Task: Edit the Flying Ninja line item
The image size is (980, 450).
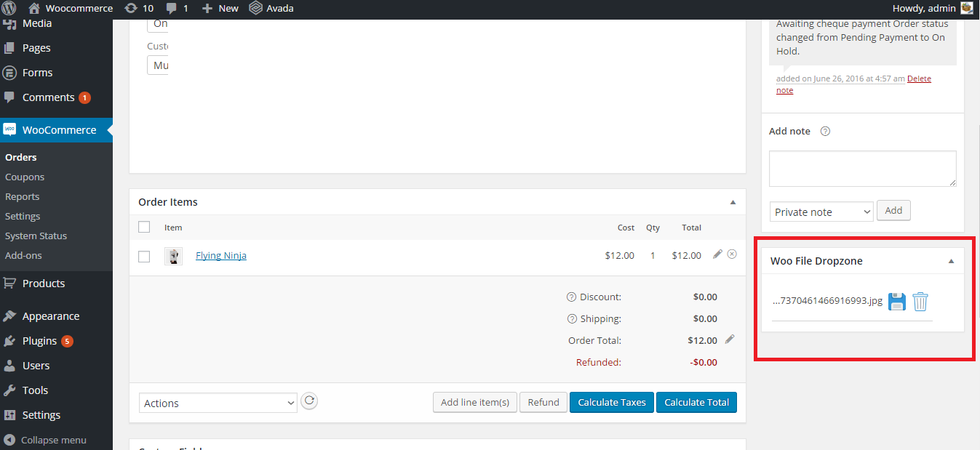Action: pyautogui.click(x=717, y=254)
